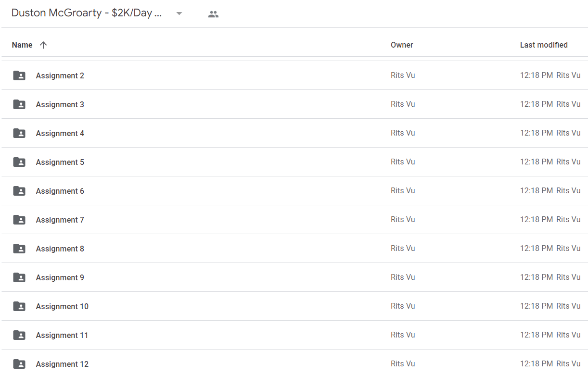
Task: Open the folder title dropdown arrow
Action: tap(179, 13)
